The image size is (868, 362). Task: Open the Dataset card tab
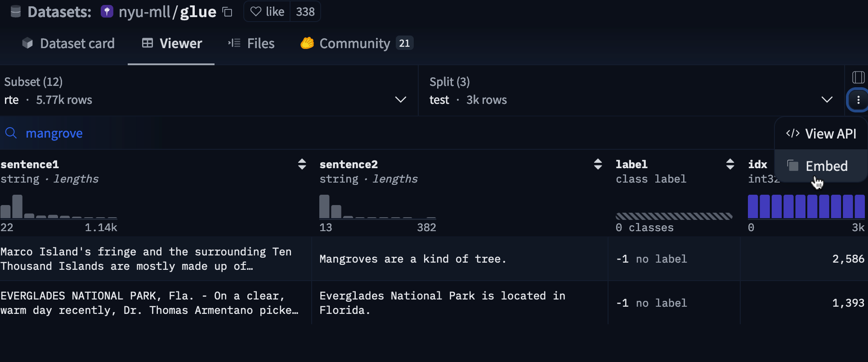point(68,43)
